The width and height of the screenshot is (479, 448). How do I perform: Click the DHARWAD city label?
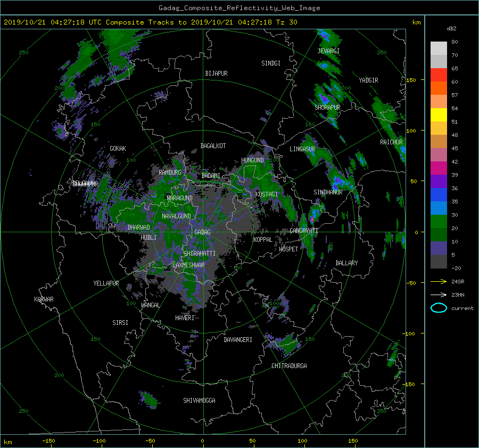[x=139, y=227]
